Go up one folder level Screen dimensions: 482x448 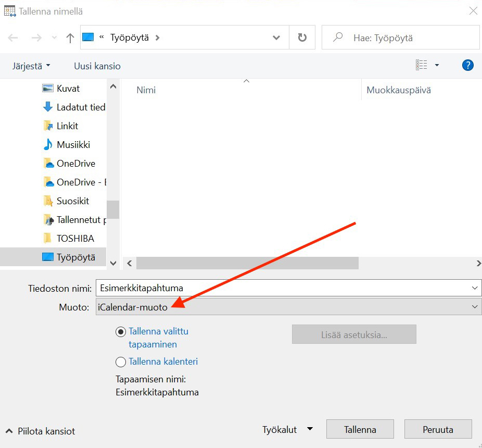tap(70, 38)
